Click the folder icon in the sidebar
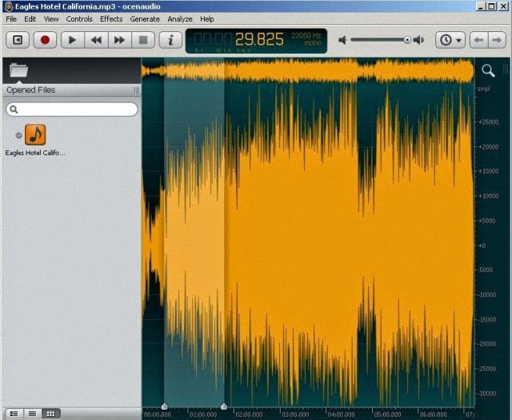512x420 pixels. pos(18,70)
